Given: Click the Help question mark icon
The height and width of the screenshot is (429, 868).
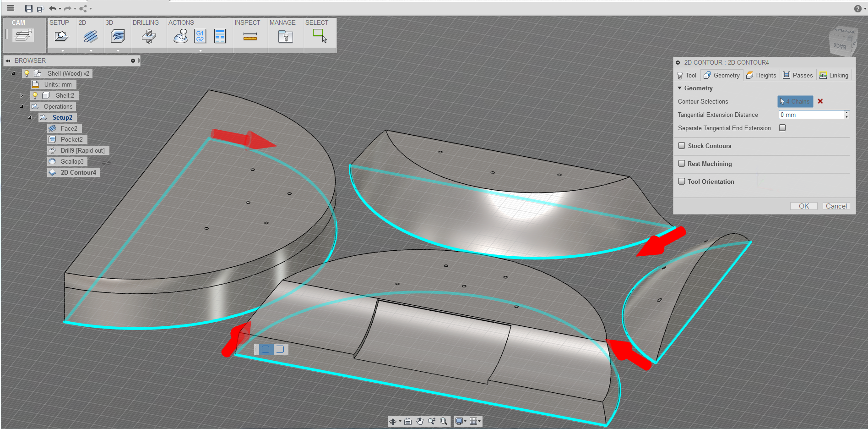Looking at the screenshot, I should 858,8.
